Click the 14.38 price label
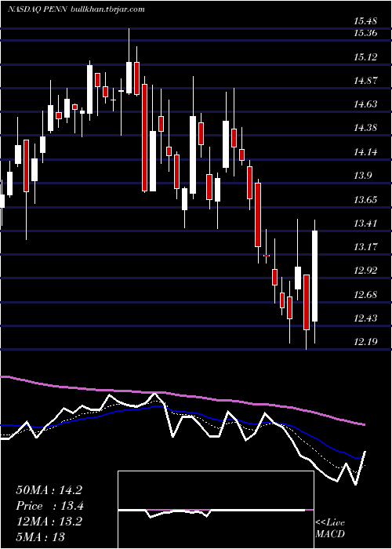The height and width of the screenshot is (549, 392). [x=365, y=128]
